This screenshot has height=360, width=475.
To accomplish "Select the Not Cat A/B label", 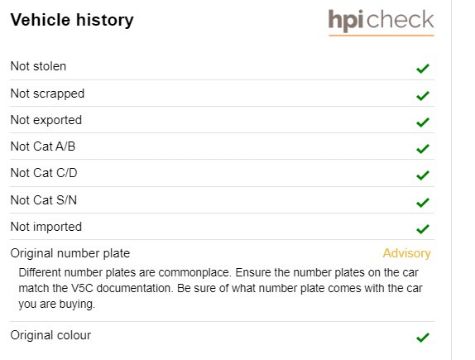I will pyautogui.click(x=43, y=146).
